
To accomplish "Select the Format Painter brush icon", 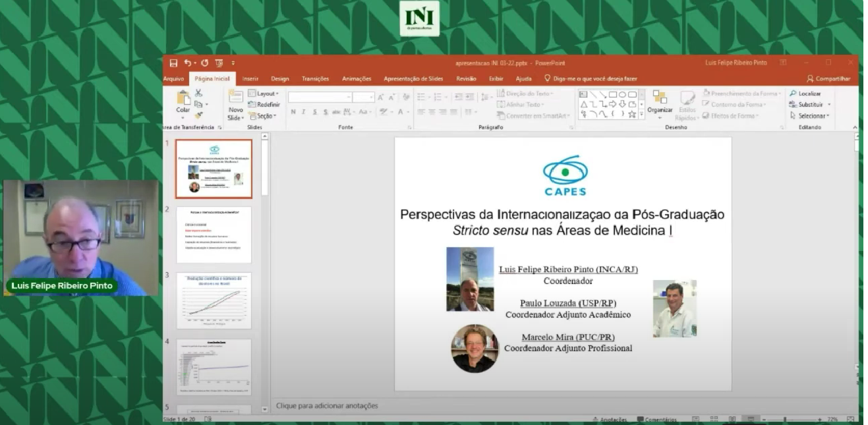I will click(198, 115).
